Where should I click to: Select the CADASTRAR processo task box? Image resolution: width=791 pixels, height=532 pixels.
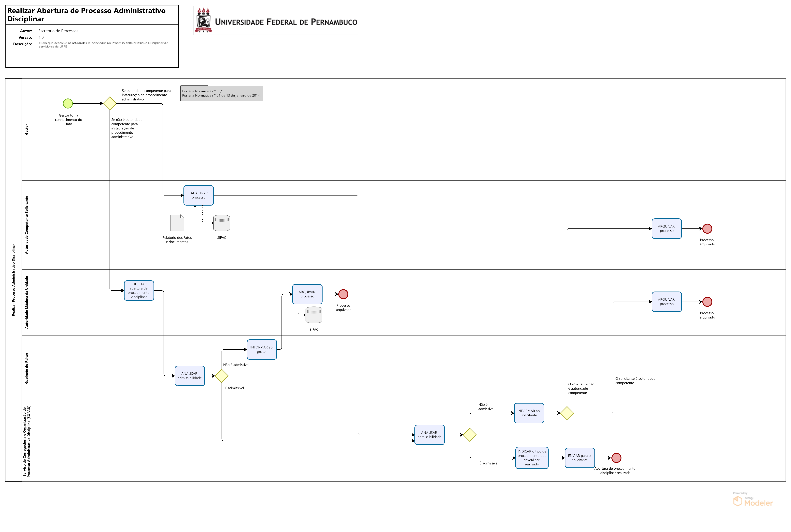pyautogui.click(x=198, y=196)
